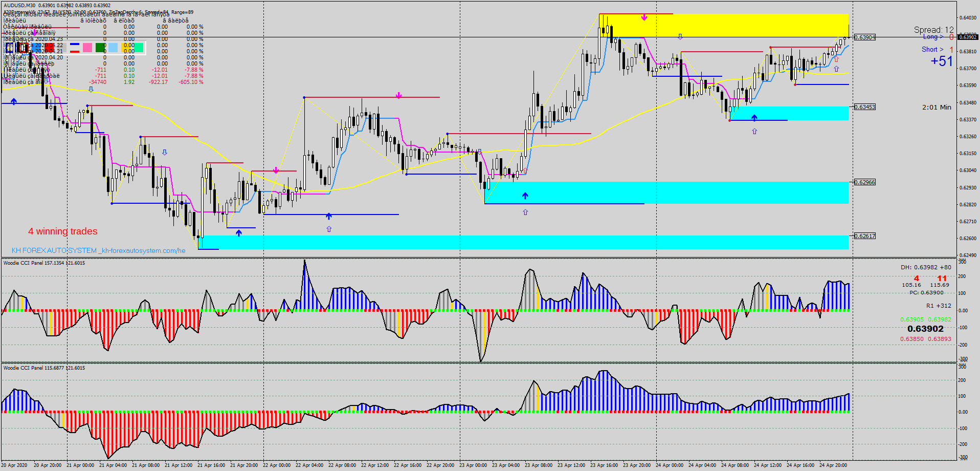Click the magenta down arrow in yellow zone
980x471 pixels.
[x=644, y=17]
